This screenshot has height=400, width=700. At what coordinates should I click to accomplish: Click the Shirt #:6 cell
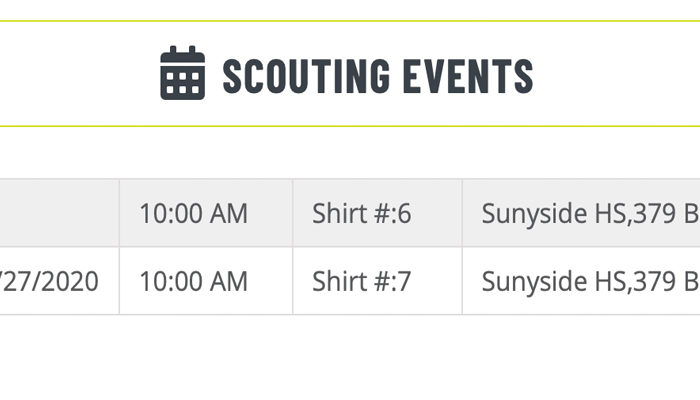coord(377,213)
